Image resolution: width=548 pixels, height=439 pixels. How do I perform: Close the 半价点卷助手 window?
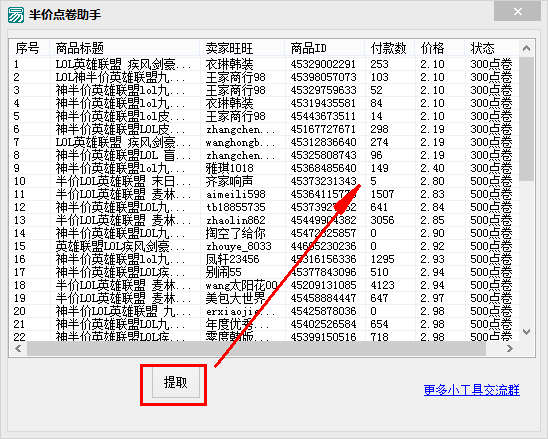[518, 12]
